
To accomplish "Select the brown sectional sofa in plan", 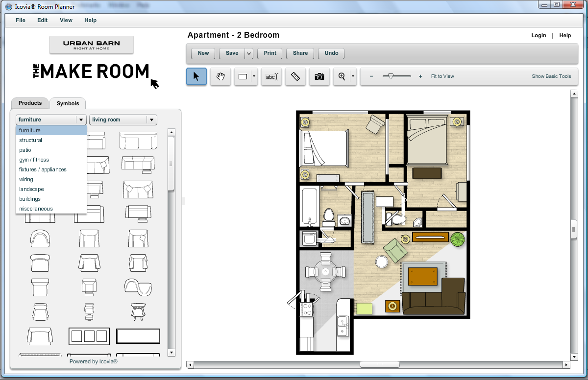I will tap(434, 297).
